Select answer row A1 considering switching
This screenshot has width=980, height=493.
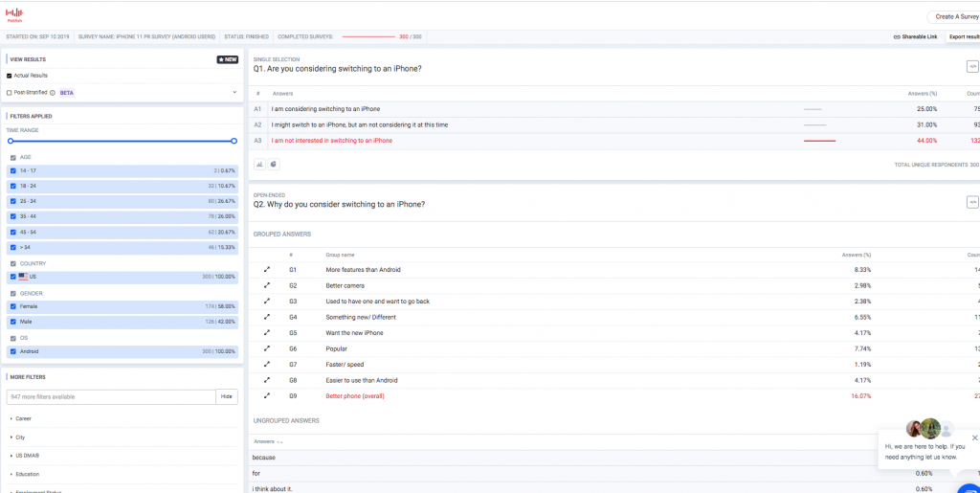point(614,109)
